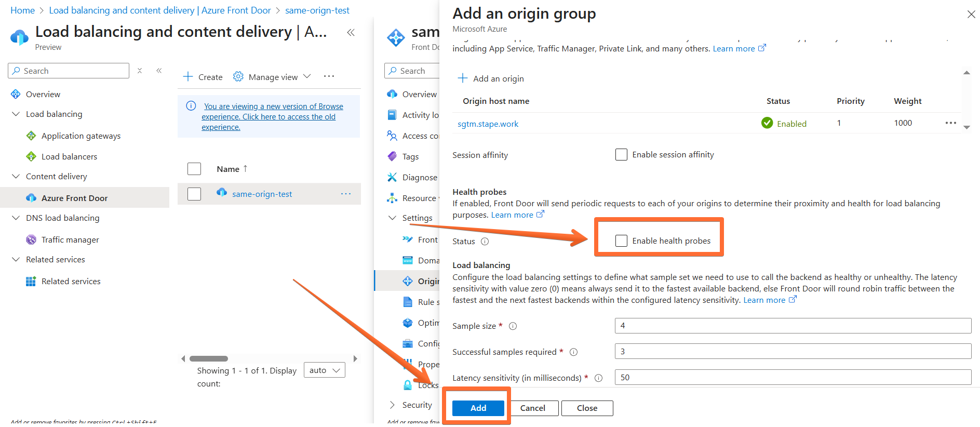The image size is (980, 427).
Task: Open Azure Front Door breadcrumb link
Action: click(160, 10)
